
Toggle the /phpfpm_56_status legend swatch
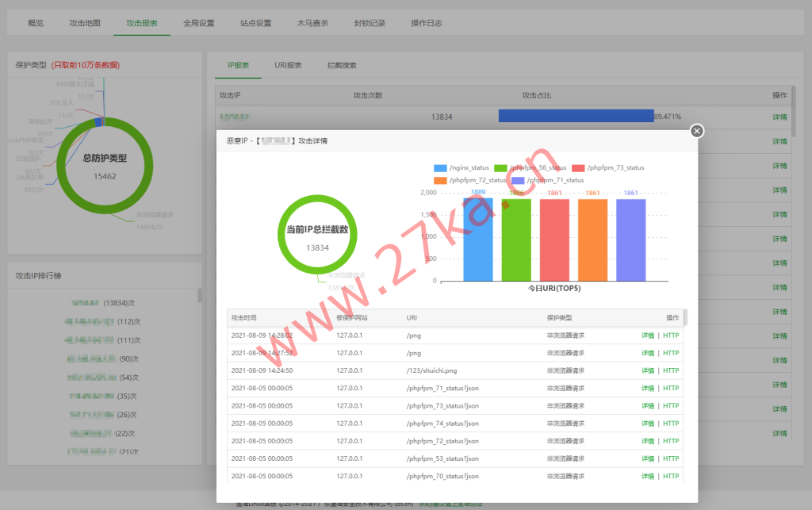click(500, 168)
